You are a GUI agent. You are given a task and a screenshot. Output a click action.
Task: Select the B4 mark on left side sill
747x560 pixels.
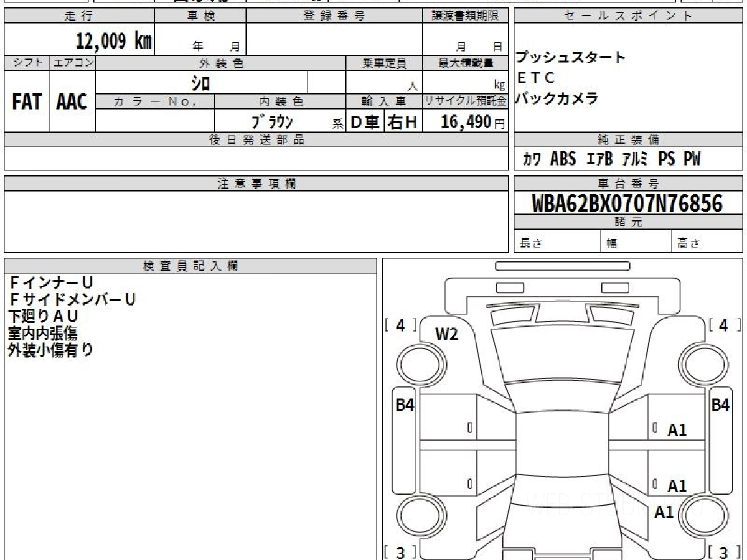[x=405, y=404]
